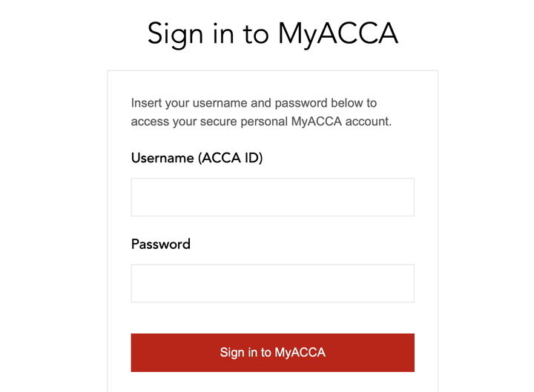This screenshot has height=392, width=534.
Task: Activate the field under the Password label
Action: [272, 283]
